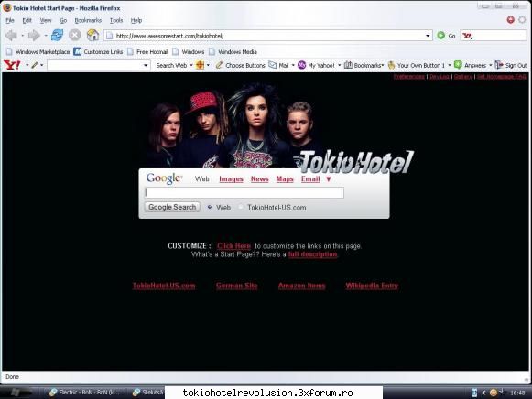
Task: Reload the page with the refresh icon
Action: [x=57, y=35]
